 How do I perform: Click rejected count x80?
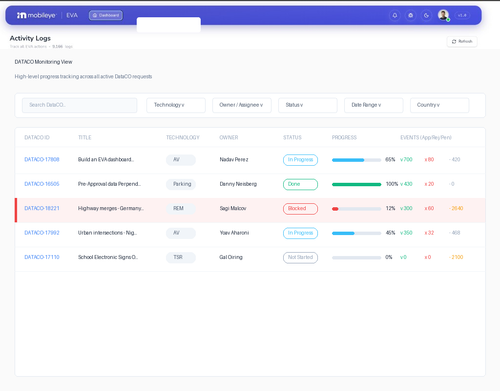pos(429,160)
